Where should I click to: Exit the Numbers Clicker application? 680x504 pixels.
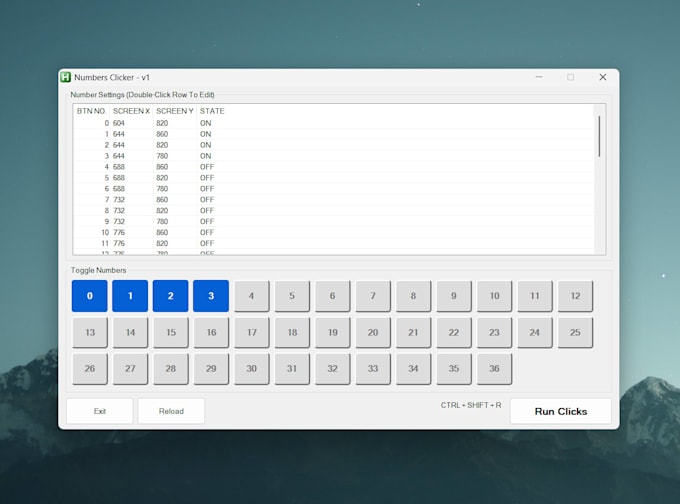point(100,411)
